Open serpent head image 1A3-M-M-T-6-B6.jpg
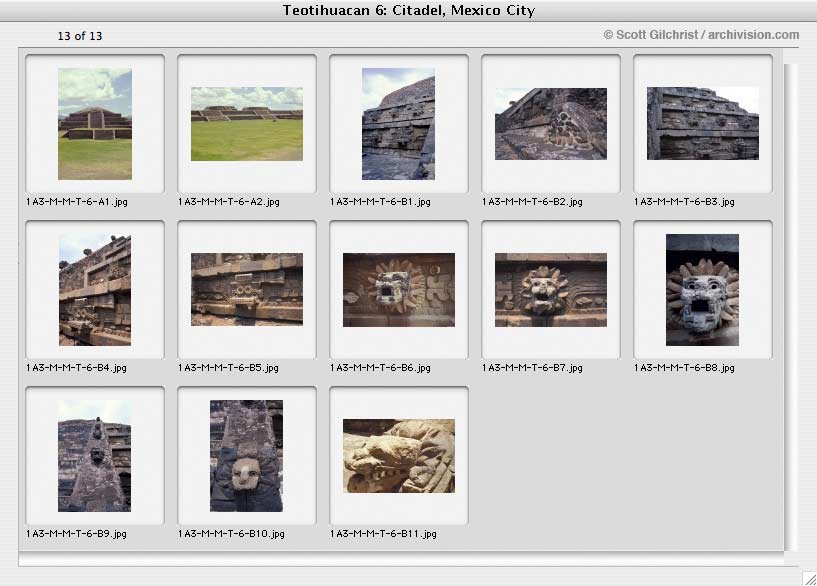The width and height of the screenshot is (817, 586). click(399, 290)
